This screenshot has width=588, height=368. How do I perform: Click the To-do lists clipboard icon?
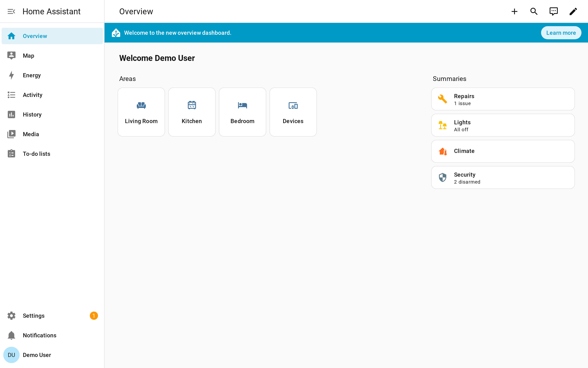[11, 154]
